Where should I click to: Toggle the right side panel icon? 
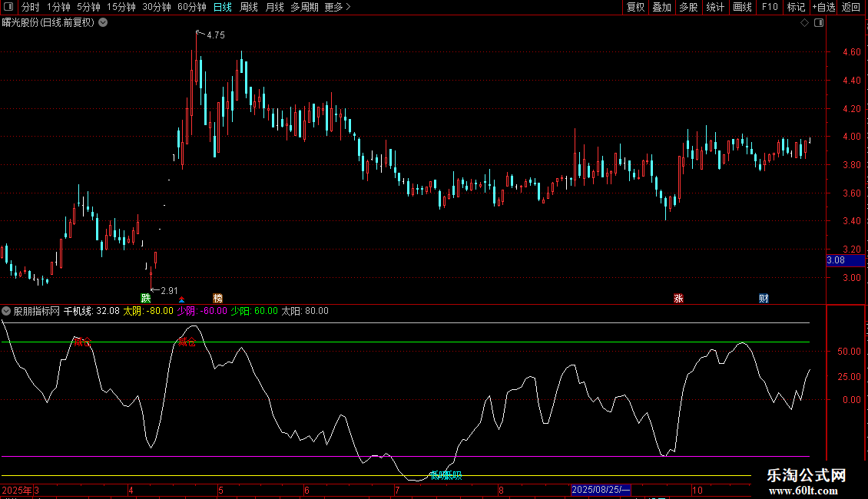(x=819, y=23)
